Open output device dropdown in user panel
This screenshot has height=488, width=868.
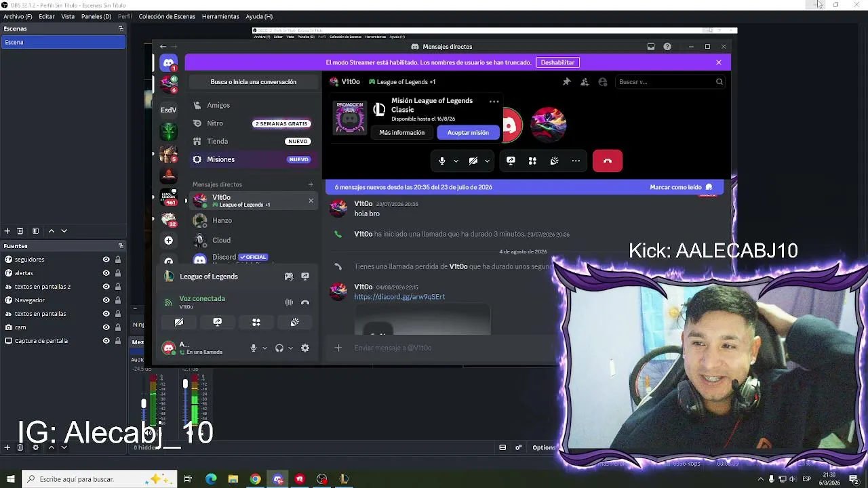(x=290, y=348)
